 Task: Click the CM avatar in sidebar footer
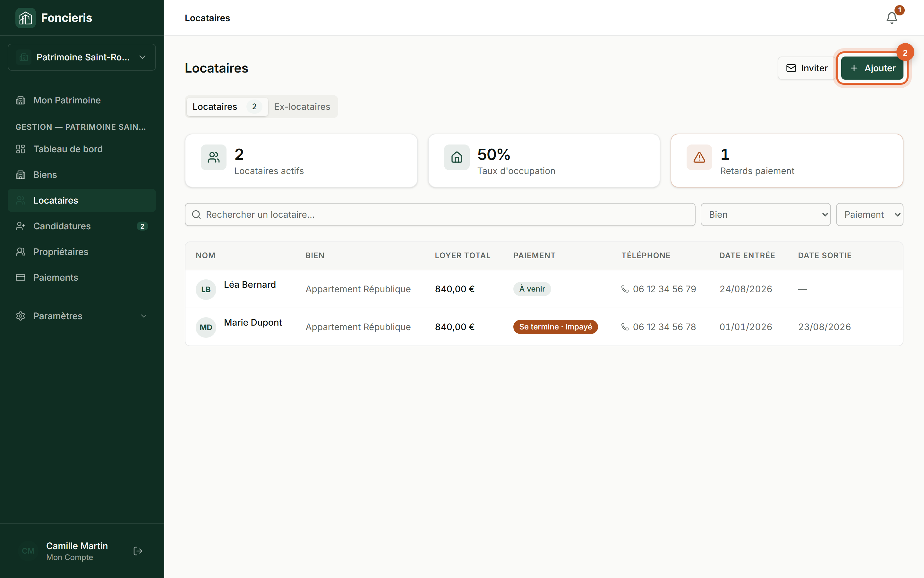point(28,551)
